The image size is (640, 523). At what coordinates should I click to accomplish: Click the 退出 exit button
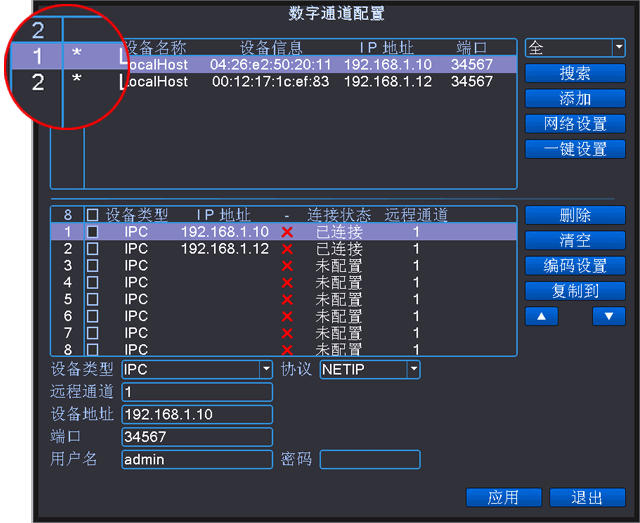point(587,498)
